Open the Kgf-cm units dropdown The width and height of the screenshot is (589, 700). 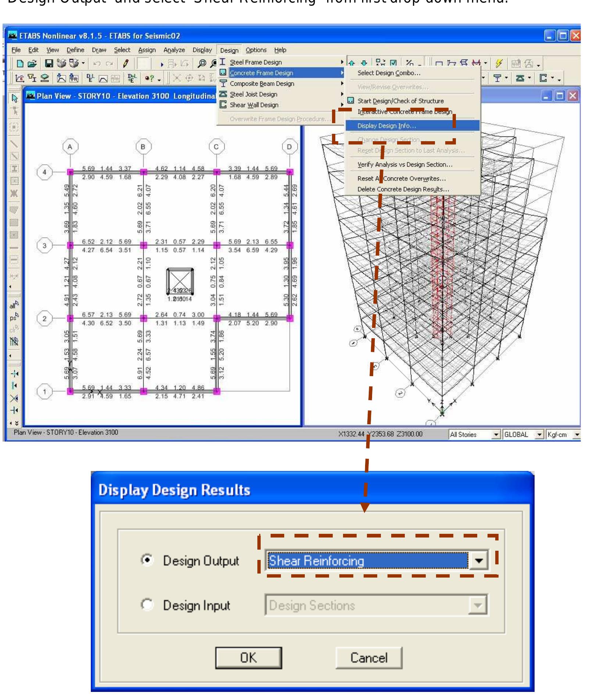pos(576,435)
